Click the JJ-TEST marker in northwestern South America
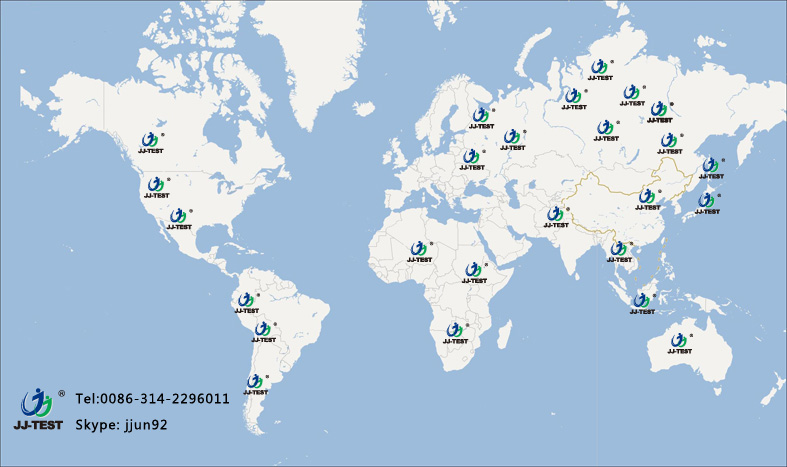 click(243, 302)
